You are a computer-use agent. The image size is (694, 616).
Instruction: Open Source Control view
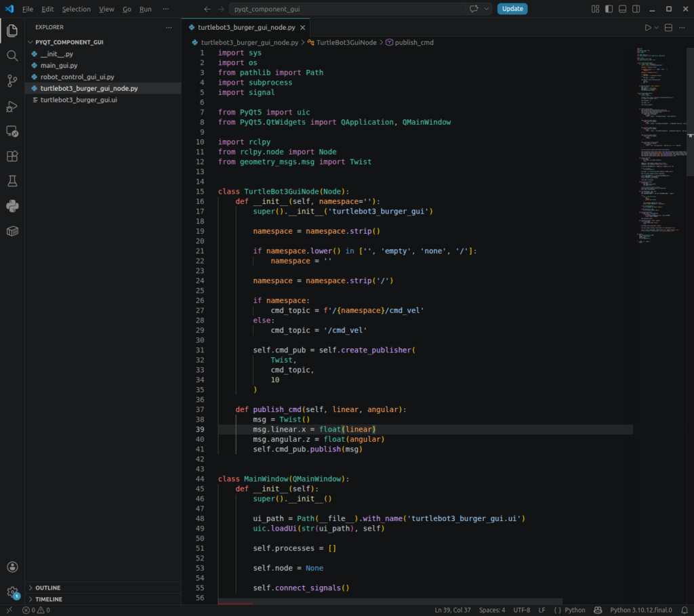(12, 81)
